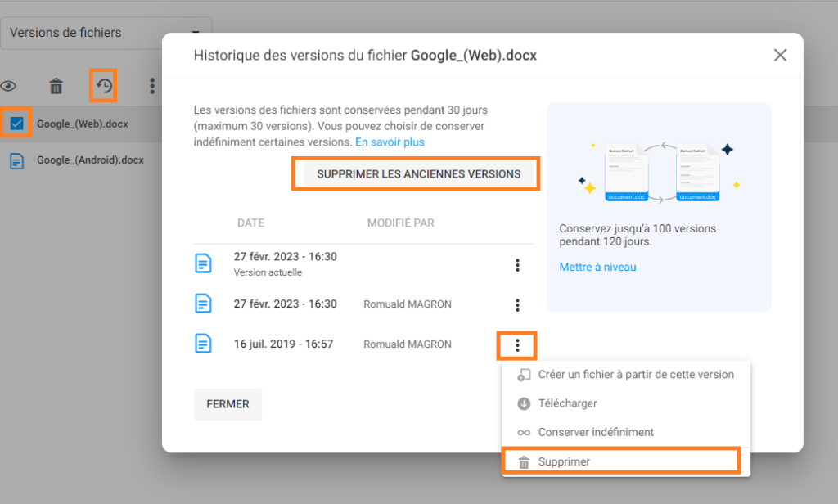Click the 16 juil. 2019 - 16:57 date

tap(283, 344)
